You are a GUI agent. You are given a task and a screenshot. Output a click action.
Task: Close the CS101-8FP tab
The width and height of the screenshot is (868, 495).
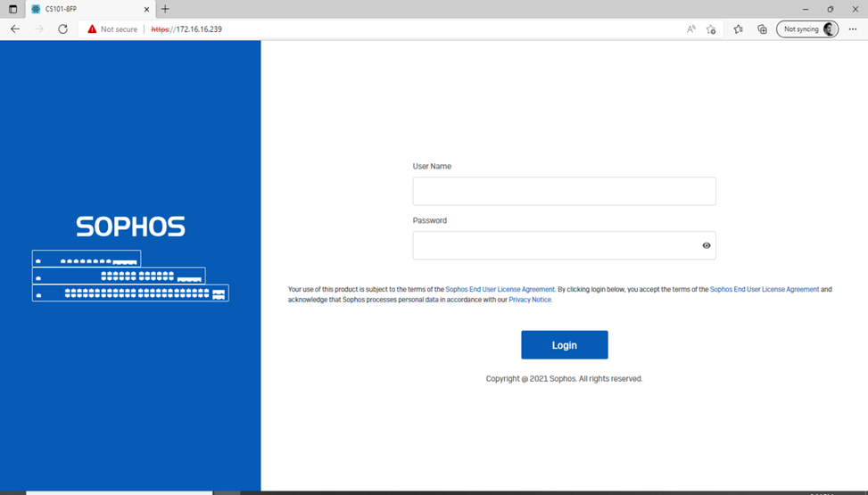146,9
